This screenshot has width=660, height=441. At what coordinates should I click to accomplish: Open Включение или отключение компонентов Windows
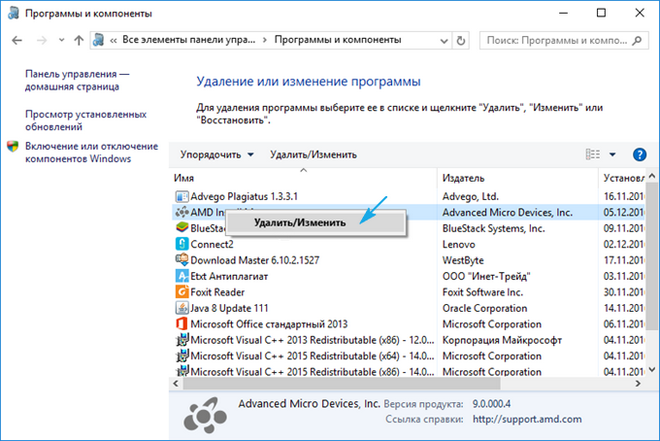[x=91, y=152]
